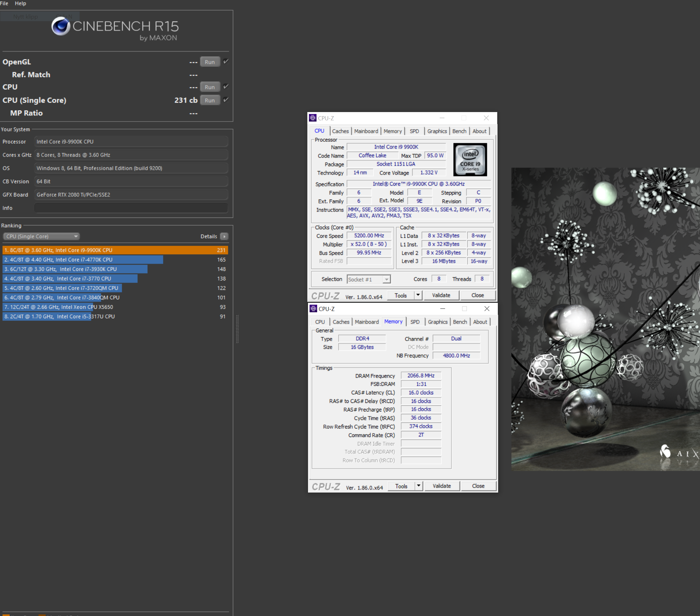This screenshot has height=616, width=700.
Task: Switch to Mainboard tab in upper CPU-Z window
Action: 366,131
